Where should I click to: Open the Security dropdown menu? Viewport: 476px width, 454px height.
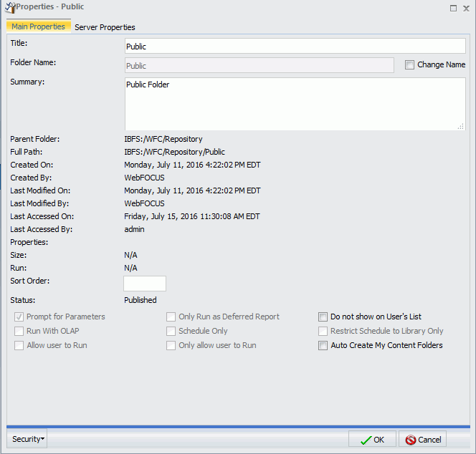pos(28,439)
